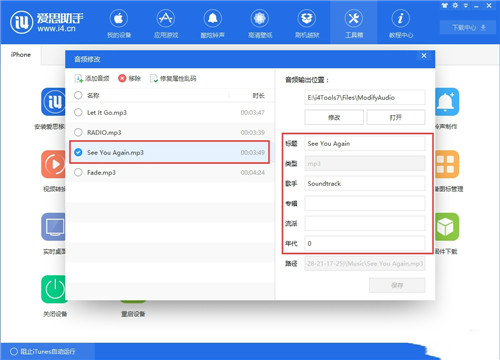
Task: Click duration 00:03:39 of RADIO.mp3
Action: pyautogui.click(x=252, y=133)
